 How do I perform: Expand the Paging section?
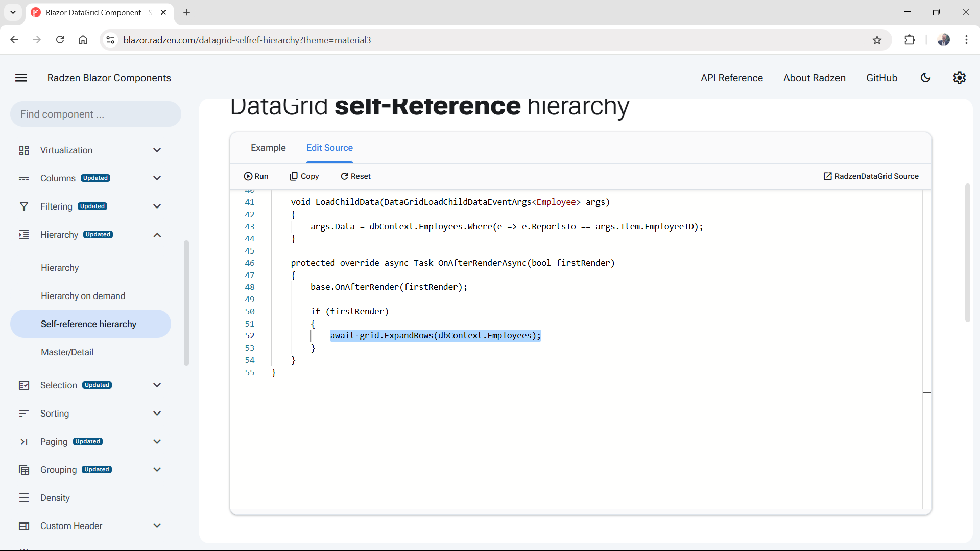[157, 442]
